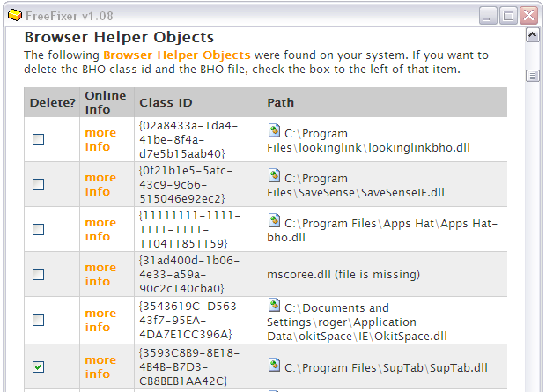Open more info for lookinglink BHO
The width and height of the screenshot is (546, 392).
click(100, 139)
